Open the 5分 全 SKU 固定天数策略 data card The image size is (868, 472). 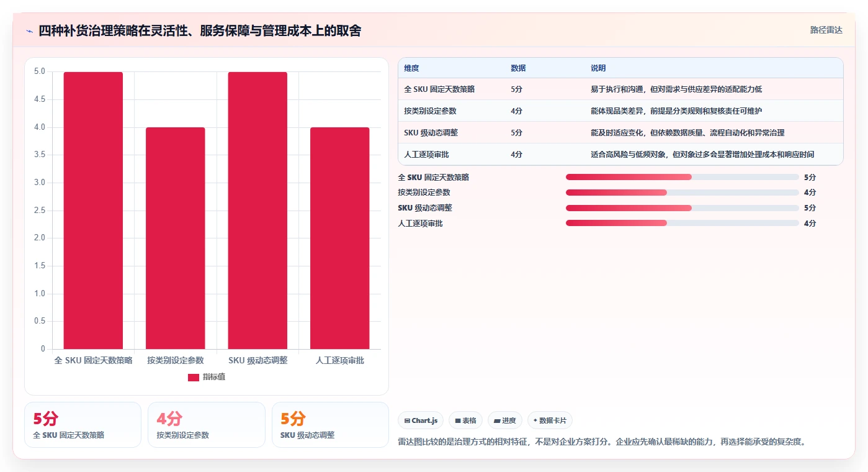tap(83, 425)
